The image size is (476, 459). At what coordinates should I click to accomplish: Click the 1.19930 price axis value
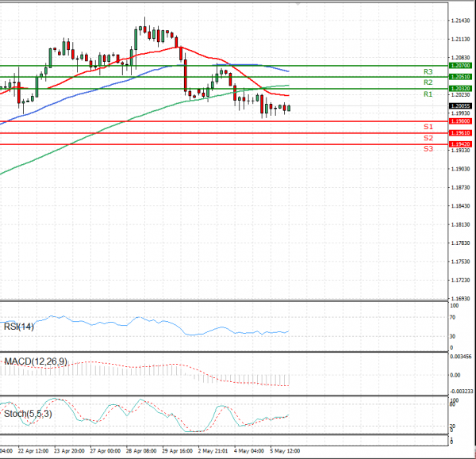point(460,113)
